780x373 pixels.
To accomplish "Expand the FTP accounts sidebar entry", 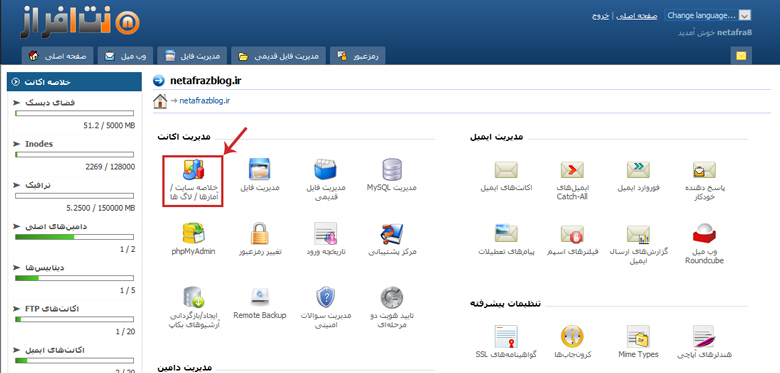I will point(16,309).
